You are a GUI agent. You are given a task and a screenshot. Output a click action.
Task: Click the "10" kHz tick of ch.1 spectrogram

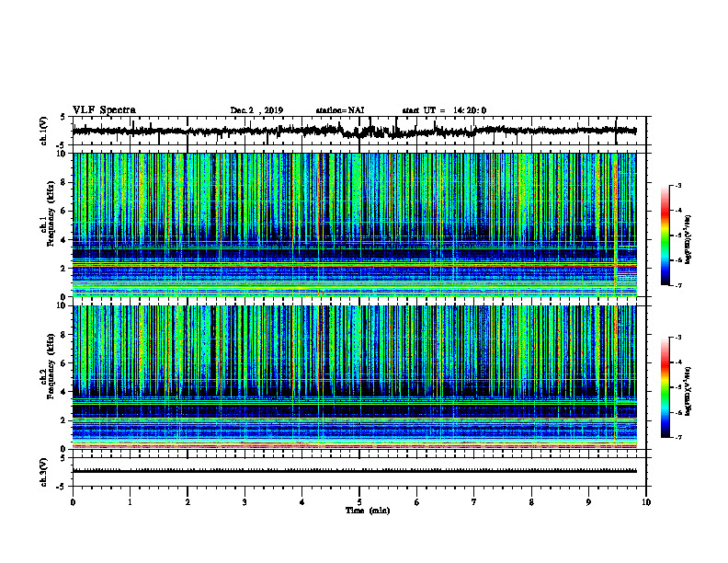[63, 154]
